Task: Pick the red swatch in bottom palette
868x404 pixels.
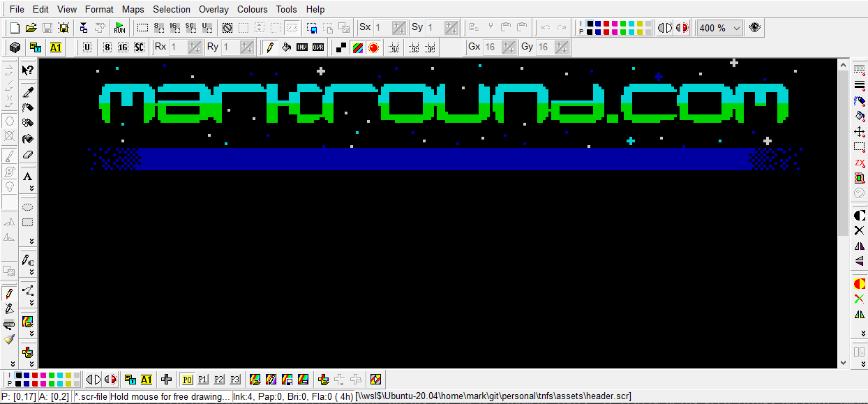Action: 36,376
